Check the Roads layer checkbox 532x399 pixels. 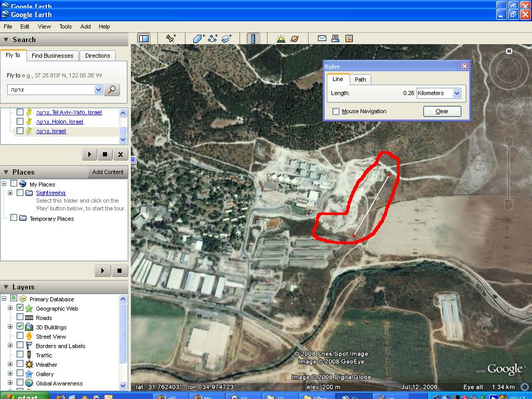pyautogui.click(x=20, y=317)
